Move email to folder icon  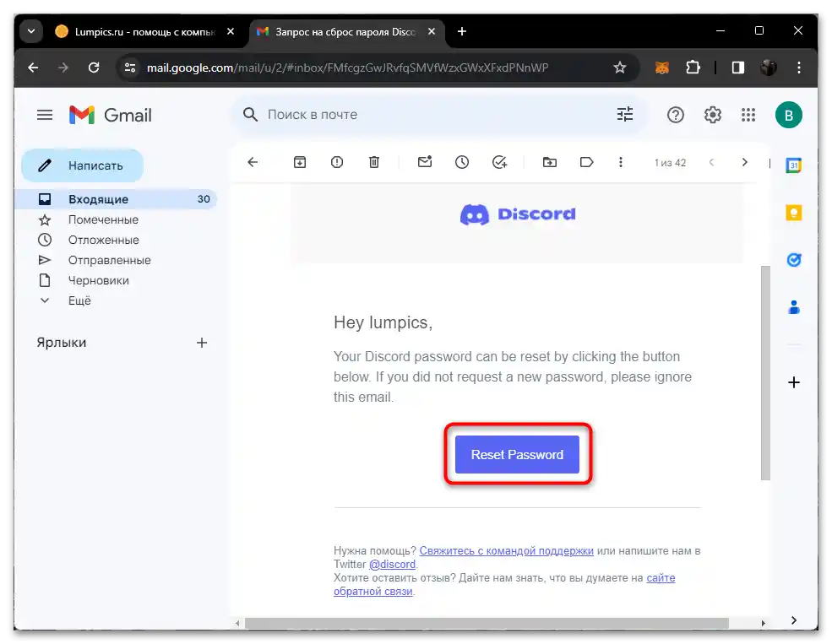[x=550, y=162]
